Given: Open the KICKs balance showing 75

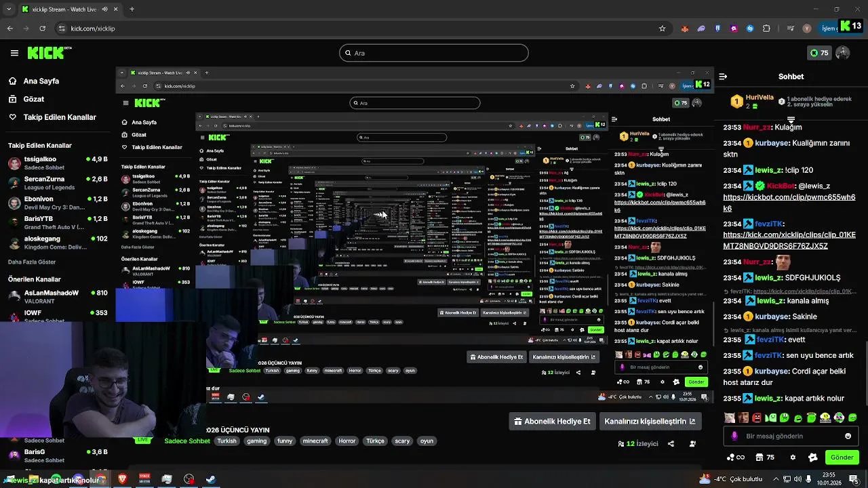Looking at the screenshot, I should pos(820,53).
